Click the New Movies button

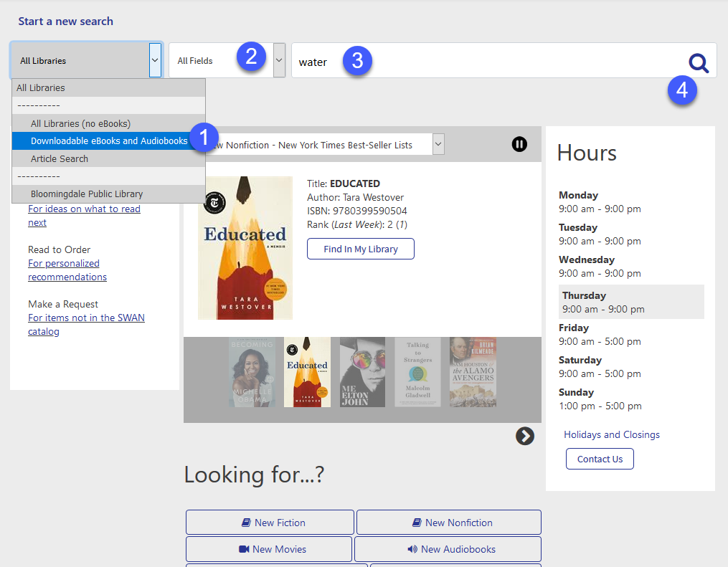click(269, 549)
